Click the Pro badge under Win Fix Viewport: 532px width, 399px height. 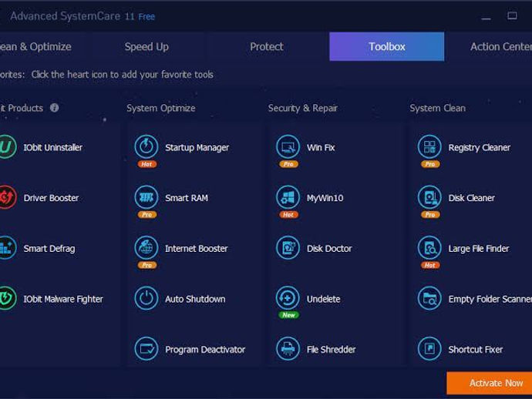click(x=288, y=164)
